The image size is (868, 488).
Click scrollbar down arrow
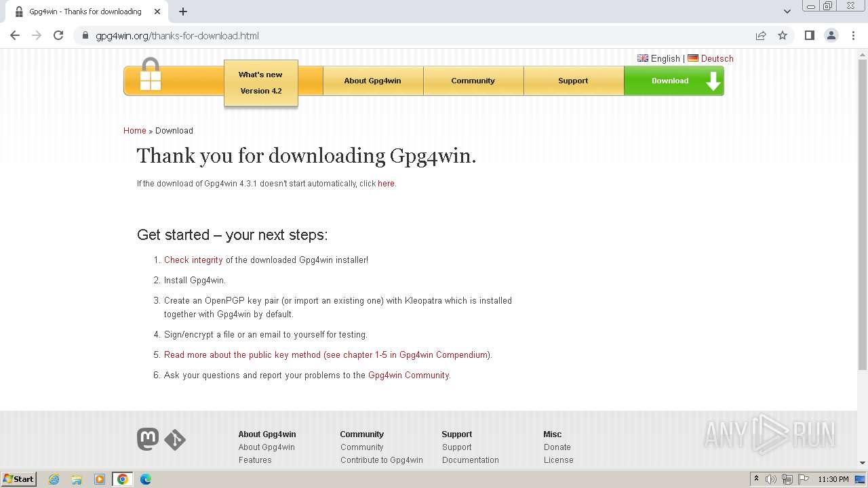(x=863, y=464)
